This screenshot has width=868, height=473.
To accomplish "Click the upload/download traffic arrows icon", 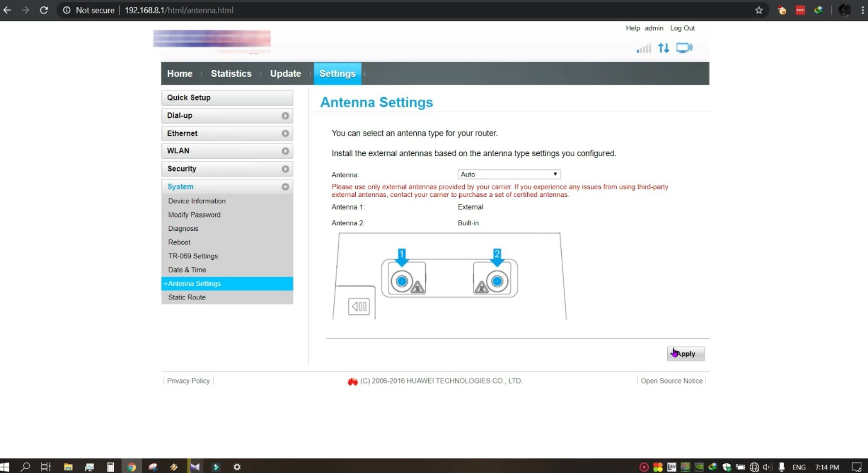I will [x=664, y=48].
